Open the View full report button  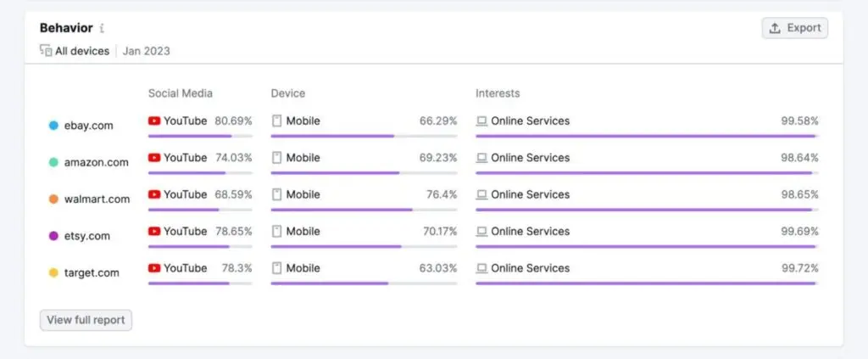(x=86, y=320)
